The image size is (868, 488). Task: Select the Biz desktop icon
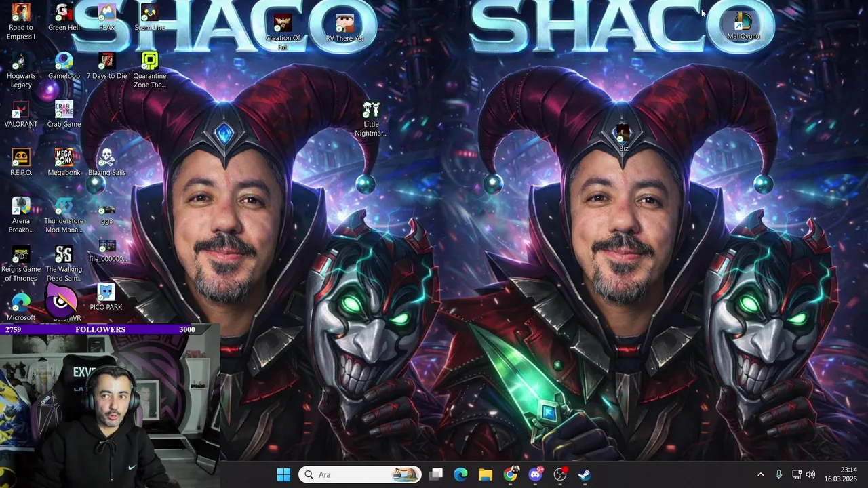(623, 138)
